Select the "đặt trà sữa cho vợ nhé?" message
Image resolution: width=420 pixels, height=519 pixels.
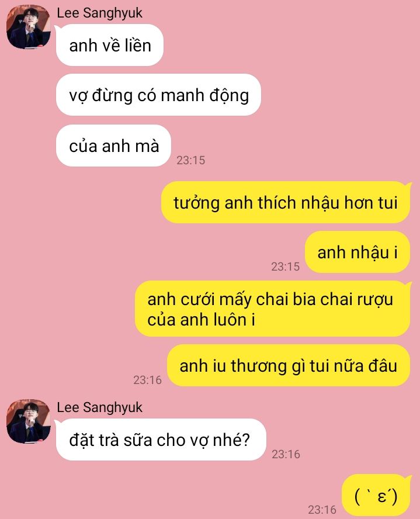coord(161,440)
